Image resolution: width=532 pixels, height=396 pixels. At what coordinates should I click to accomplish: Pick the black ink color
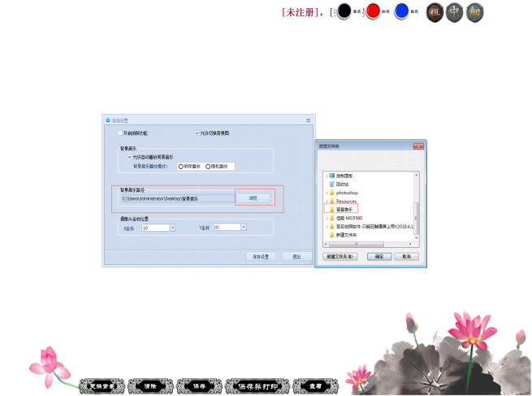pyautogui.click(x=344, y=11)
